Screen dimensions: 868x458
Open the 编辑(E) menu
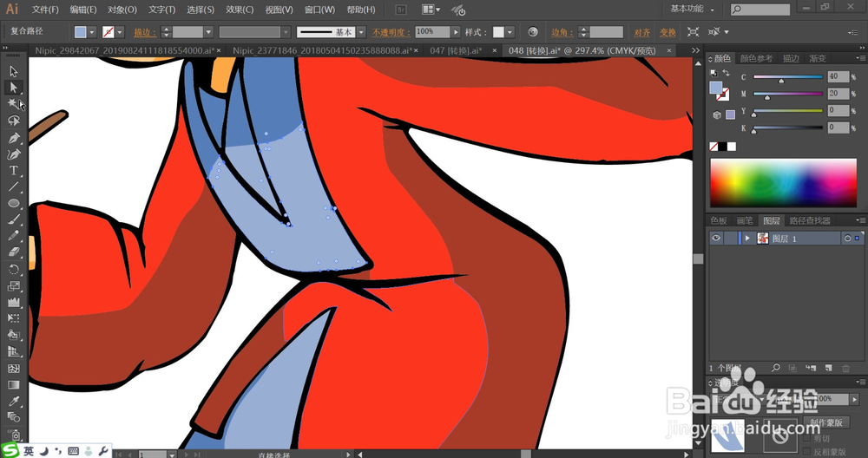tap(83, 10)
